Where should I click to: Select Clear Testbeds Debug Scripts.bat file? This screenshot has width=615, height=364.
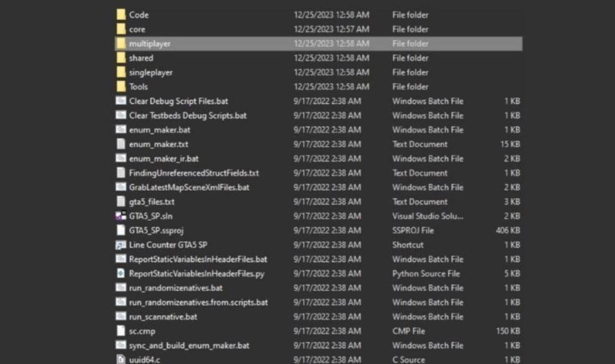[187, 116]
